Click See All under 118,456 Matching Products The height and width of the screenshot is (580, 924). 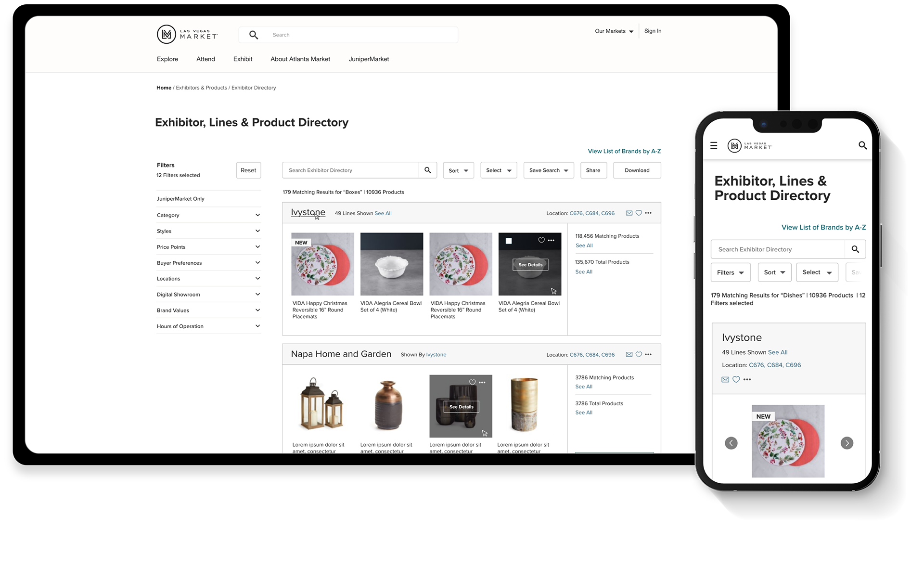point(584,245)
